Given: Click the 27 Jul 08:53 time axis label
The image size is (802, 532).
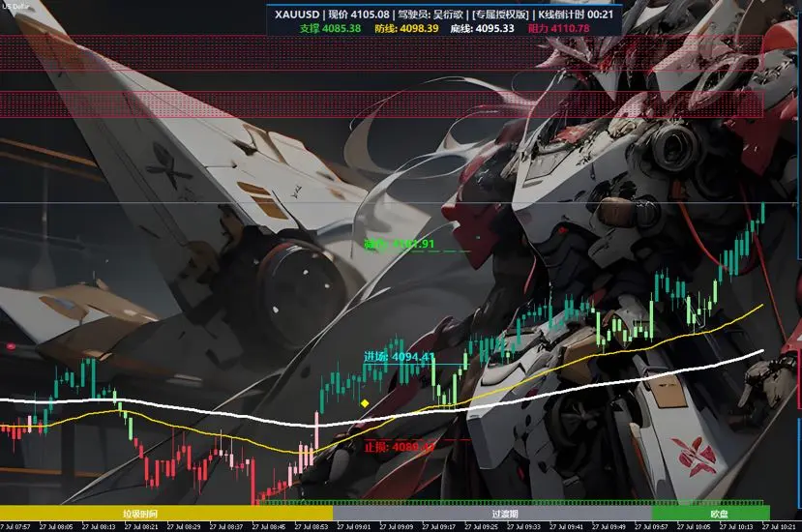Looking at the screenshot, I should [311, 526].
